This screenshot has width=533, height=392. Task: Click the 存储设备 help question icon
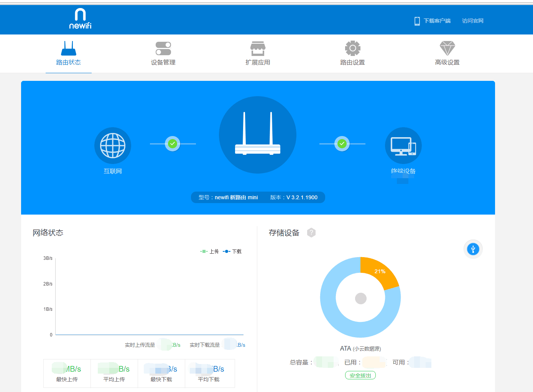(x=311, y=233)
